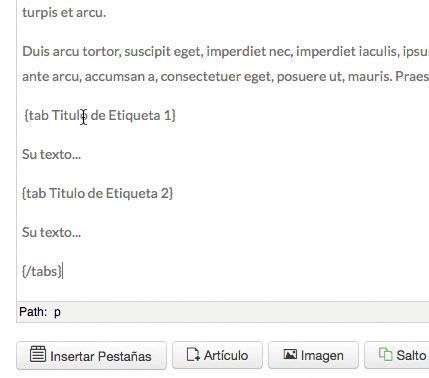Image resolution: width=429 pixels, height=378 pixels.
Task: Click the Salto page break button
Action: (397, 355)
